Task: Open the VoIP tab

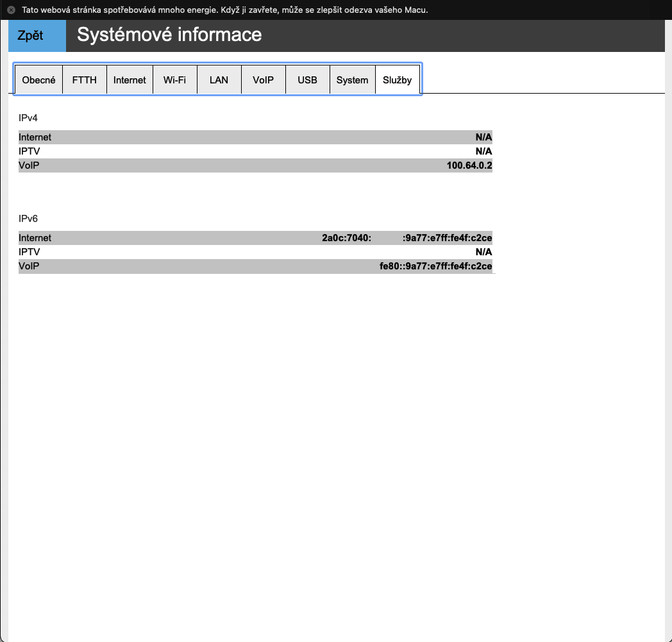Action: [263, 80]
